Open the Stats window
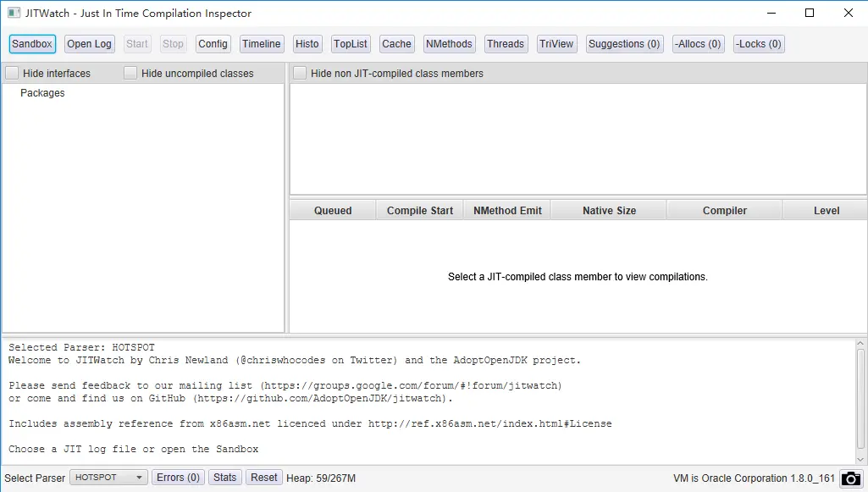The image size is (868, 492). click(x=224, y=478)
